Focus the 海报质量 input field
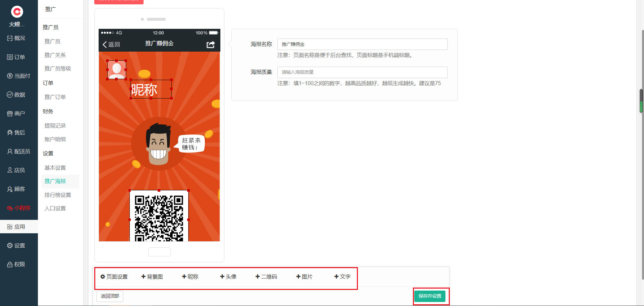Viewport: 644px width, 306px height. 362,72
